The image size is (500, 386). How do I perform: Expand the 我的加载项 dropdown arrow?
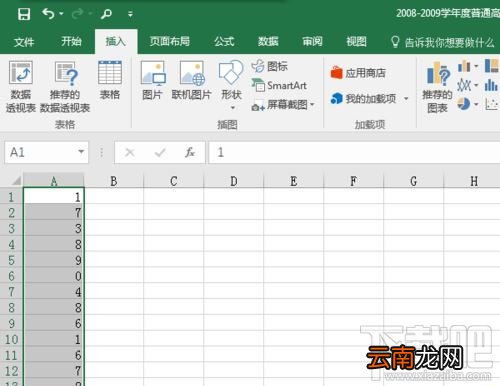pyautogui.click(x=406, y=99)
